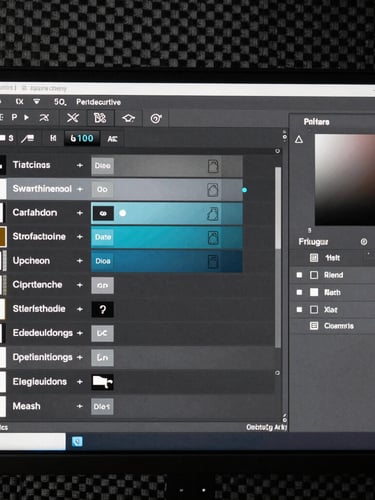Viewport: 375px width, 500px height.
Task: Click the plus on Meash row
Action: [x=80, y=406]
